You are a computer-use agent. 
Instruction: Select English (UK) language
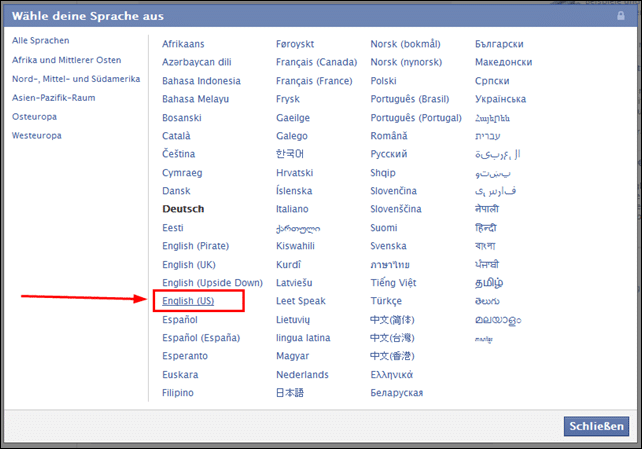click(189, 264)
